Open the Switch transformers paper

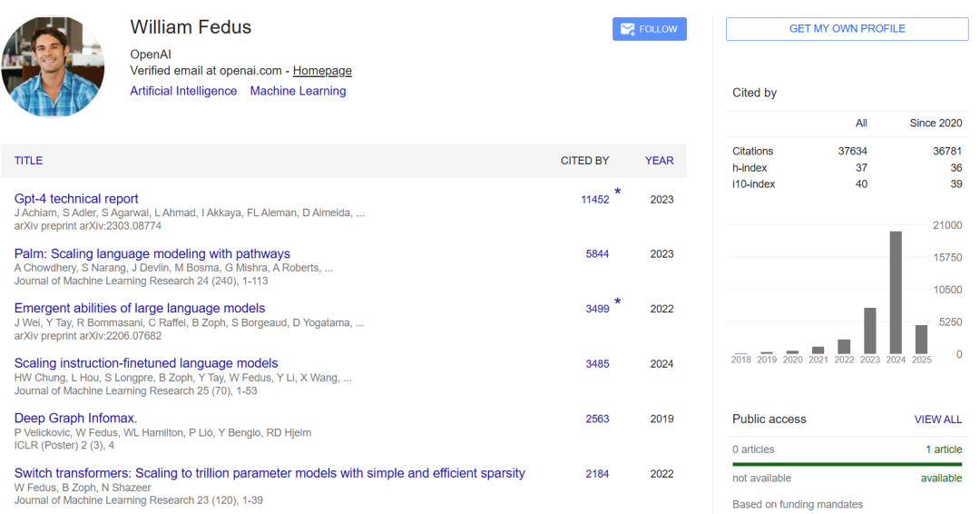pyautogui.click(x=269, y=473)
